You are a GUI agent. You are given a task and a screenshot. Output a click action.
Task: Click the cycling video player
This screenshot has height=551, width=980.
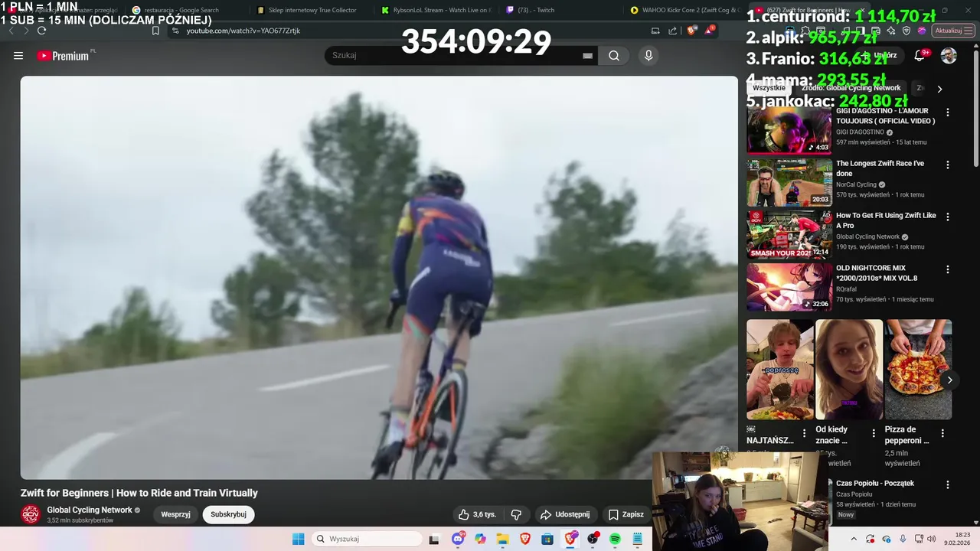coord(379,278)
